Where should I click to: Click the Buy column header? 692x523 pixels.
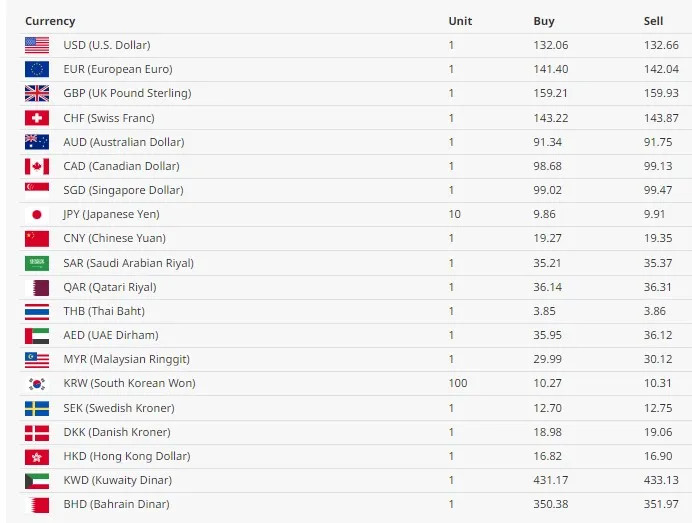pyautogui.click(x=544, y=21)
